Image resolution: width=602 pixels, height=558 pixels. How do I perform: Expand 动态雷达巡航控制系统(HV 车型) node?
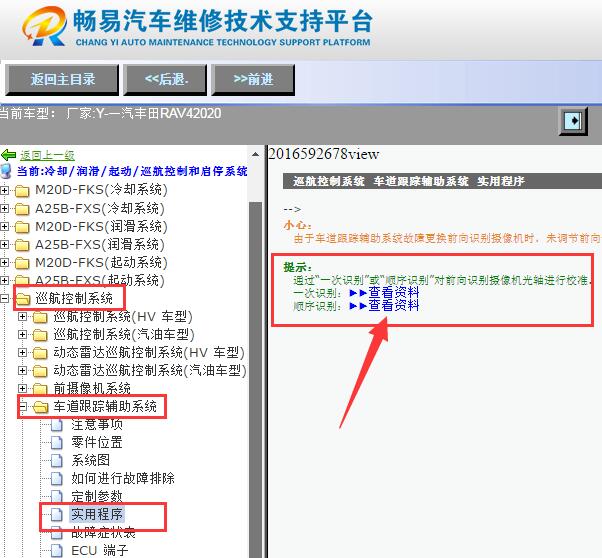23,353
